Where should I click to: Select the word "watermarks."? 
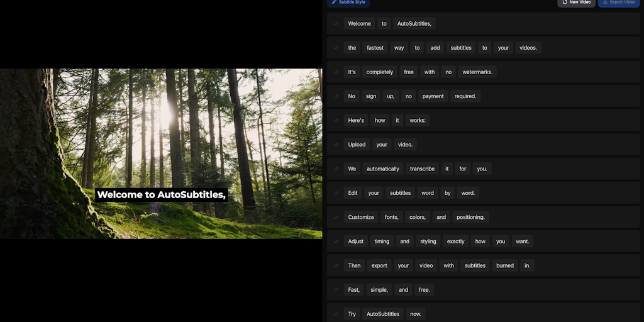(x=477, y=72)
